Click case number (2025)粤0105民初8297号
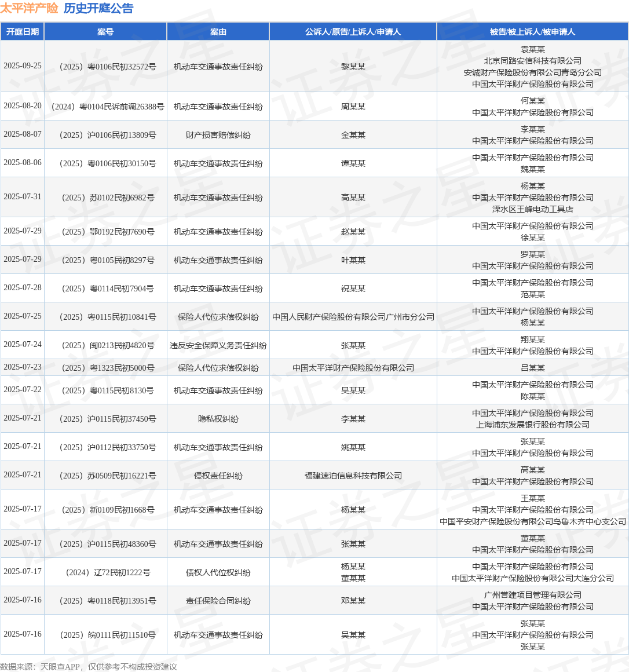629x672 pixels. [108, 260]
